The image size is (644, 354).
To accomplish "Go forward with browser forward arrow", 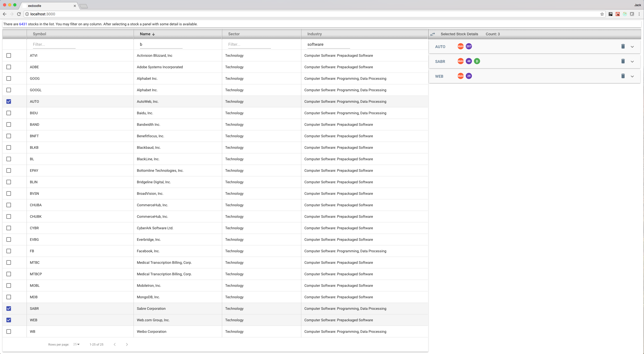I will tap(12, 14).
